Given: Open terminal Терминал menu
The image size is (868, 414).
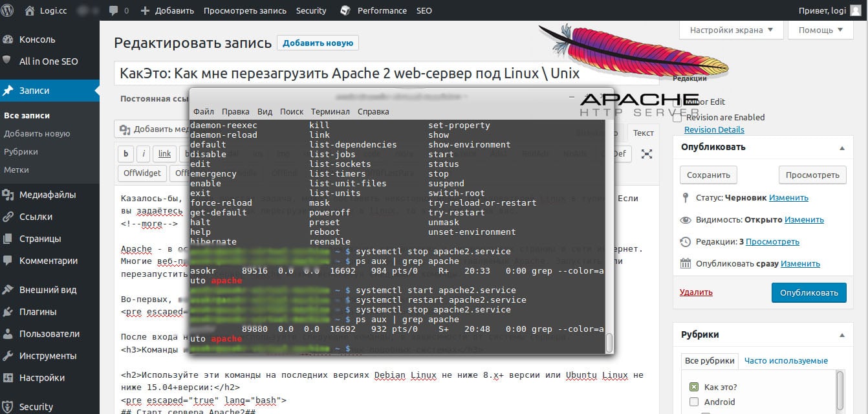Looking at the screenshot, I should coord(330,111).
